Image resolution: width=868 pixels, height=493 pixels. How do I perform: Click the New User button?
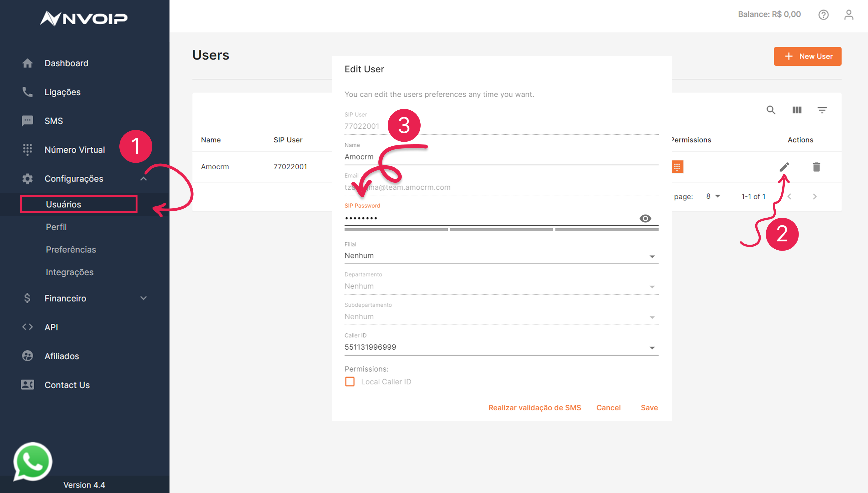(x=808, y=56)
